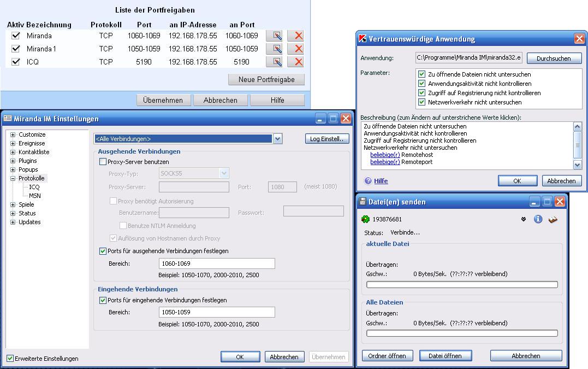Expand the Updates tree node
Viewport: 588px width, 369px height.
tap(13, 222)
